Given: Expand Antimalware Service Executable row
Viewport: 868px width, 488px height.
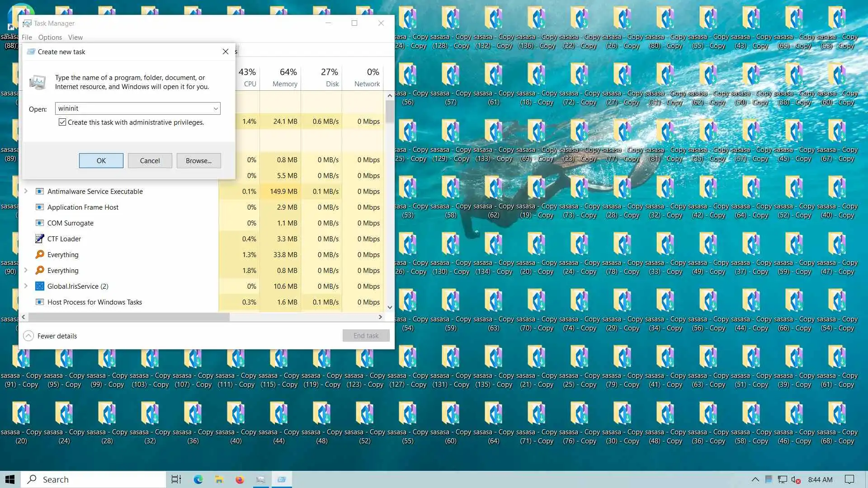Looking at the screenshot, I should point(26,191).
